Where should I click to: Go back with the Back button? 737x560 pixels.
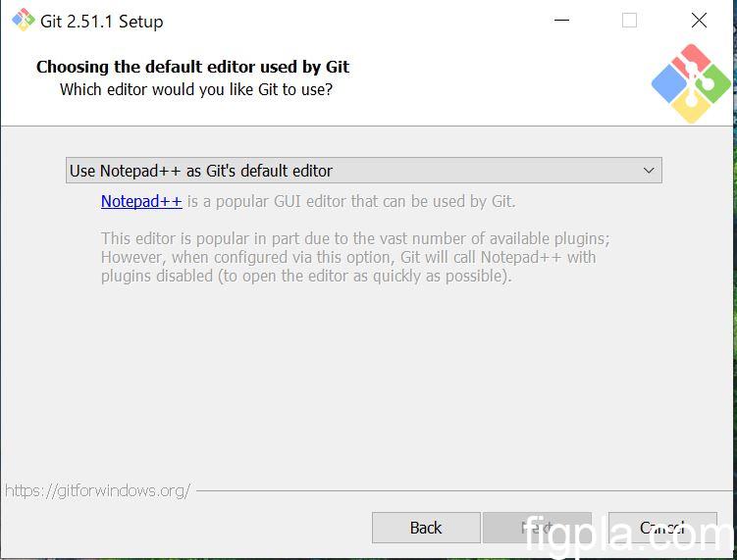point(426,528)
